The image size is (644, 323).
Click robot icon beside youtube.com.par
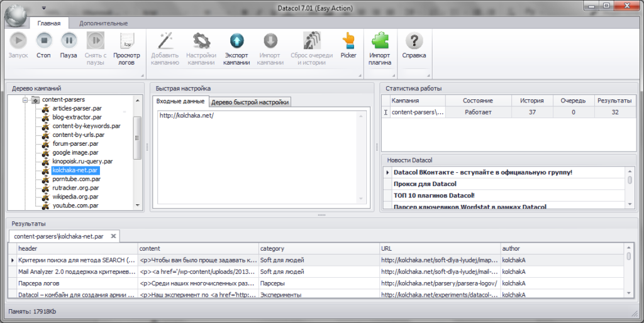coord(45,205)
